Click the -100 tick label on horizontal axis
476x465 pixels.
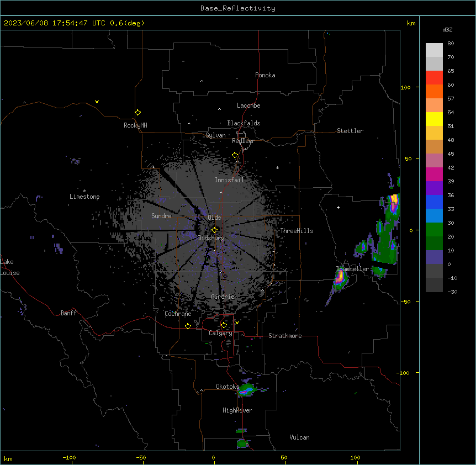(69, 457)
